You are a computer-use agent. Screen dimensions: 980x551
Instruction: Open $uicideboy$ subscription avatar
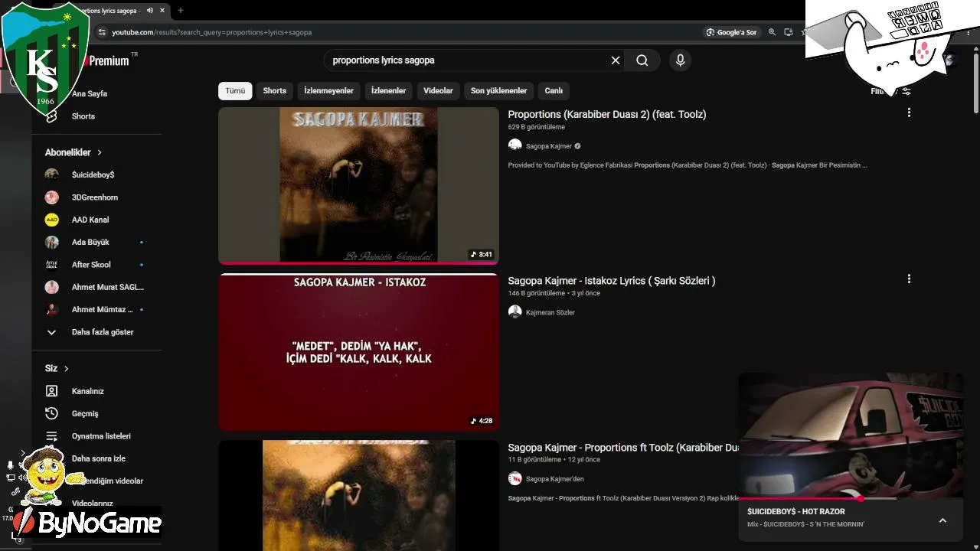coord(51,174)
